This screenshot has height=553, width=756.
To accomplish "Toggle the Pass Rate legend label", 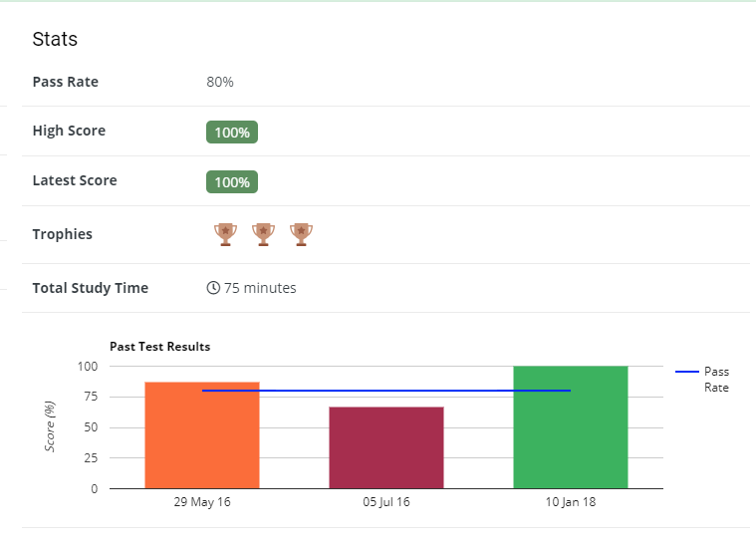I will click(x=716, y=379).
